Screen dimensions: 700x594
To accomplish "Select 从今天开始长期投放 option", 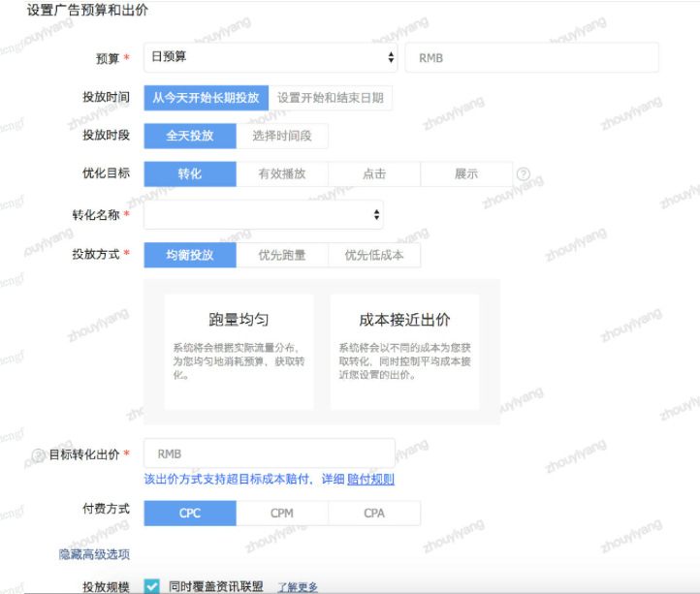I will pyautogui.click(x=206, y=98).
